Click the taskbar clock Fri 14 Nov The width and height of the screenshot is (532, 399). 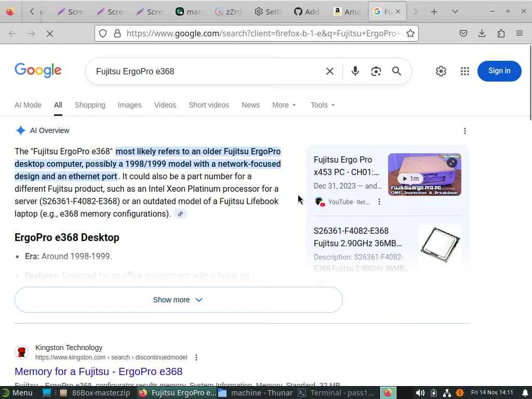pyautogui.click(x=492, y=393)
